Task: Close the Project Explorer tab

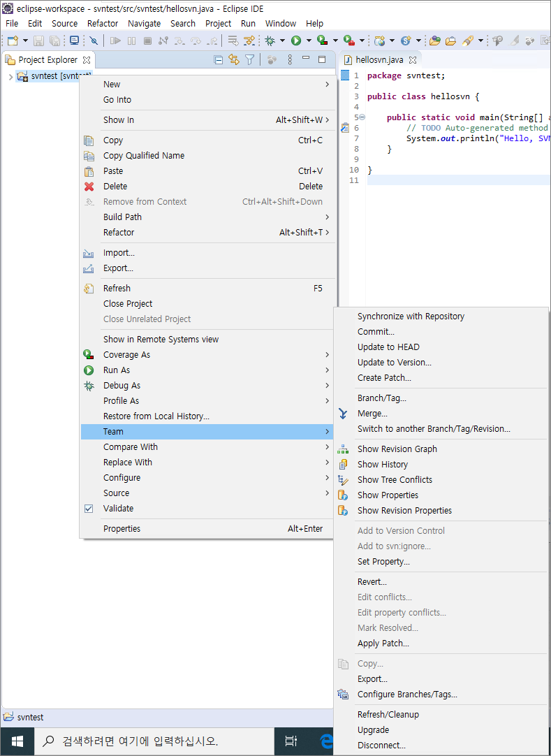Action: click(x=87, y=60)
